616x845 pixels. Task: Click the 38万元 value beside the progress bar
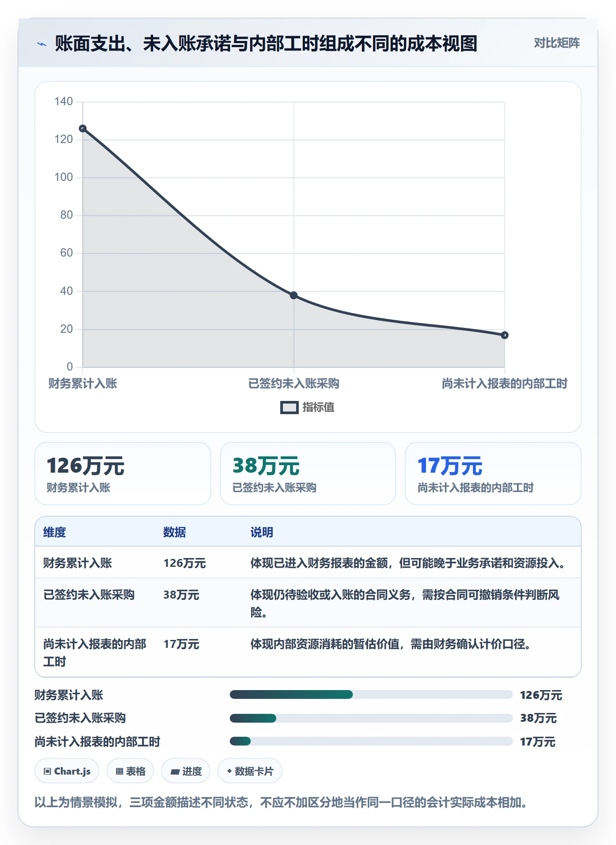[539, 718]
